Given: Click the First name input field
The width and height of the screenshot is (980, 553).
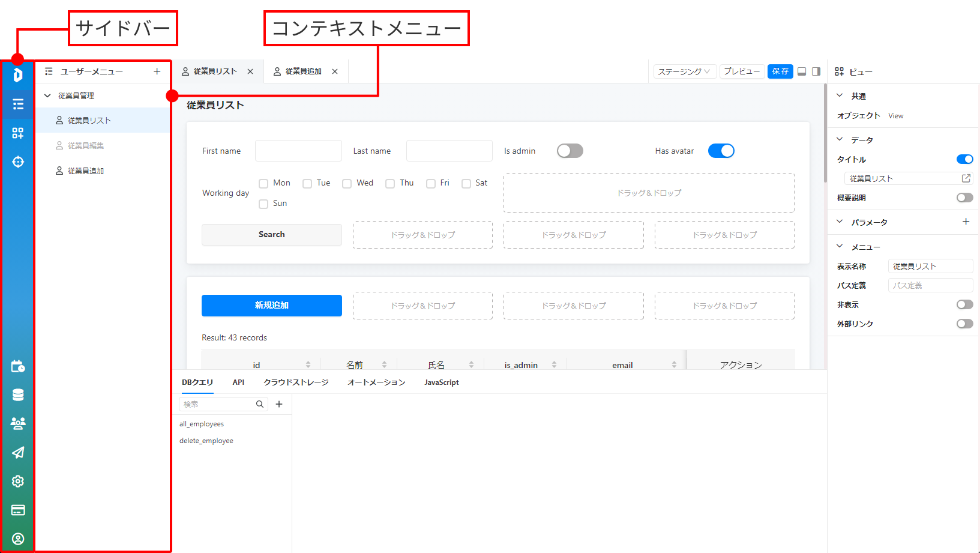Looking at the screenshot, I should 298,151.
